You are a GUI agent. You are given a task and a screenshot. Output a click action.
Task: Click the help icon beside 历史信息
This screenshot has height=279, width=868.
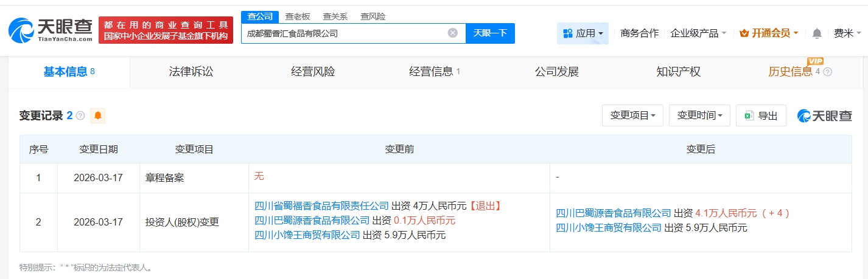(827, 72)
